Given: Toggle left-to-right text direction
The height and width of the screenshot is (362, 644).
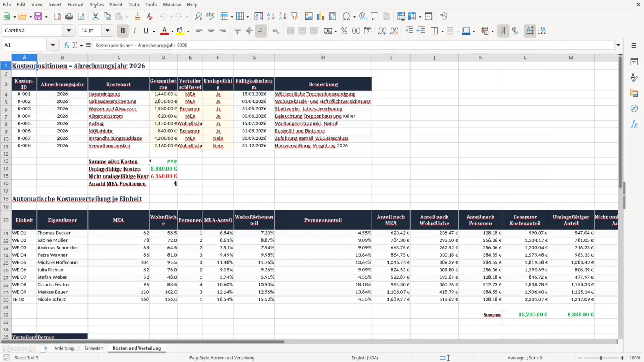Looking at the screenshot, I should point(503,31).
